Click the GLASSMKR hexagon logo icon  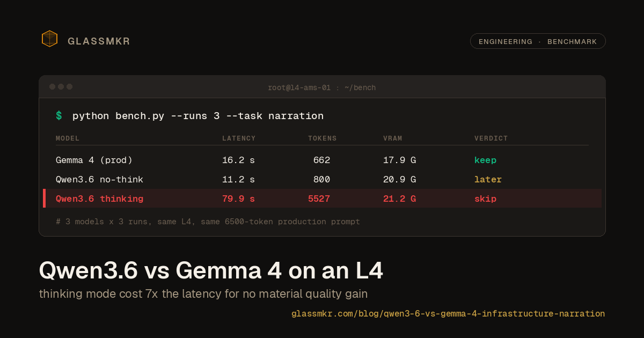(49, 39)
